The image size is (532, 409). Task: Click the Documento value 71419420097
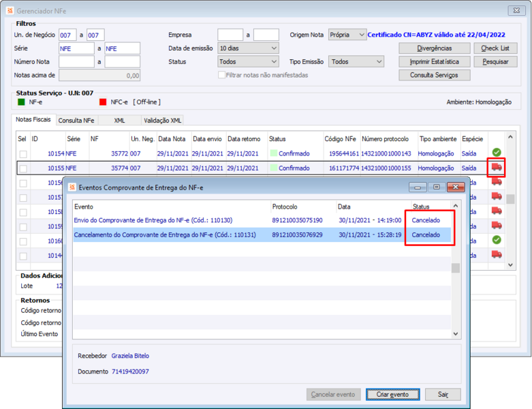pyautogui.click(x=130, y=372)
